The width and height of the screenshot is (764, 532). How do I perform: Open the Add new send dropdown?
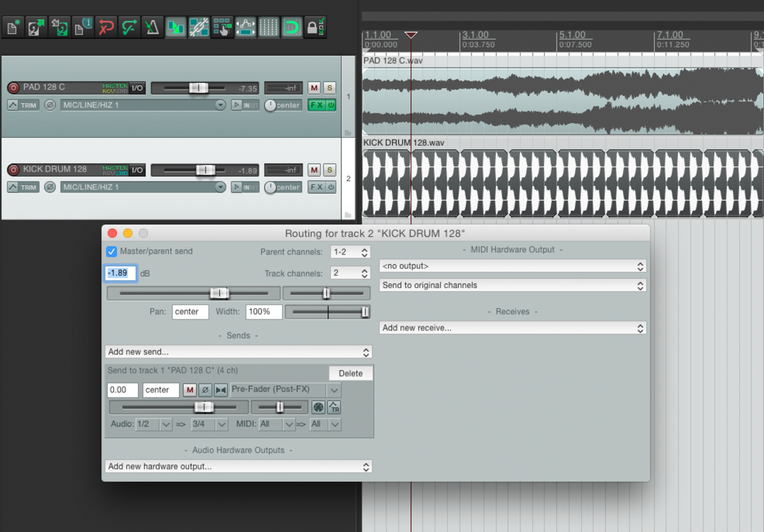point(239,352)
